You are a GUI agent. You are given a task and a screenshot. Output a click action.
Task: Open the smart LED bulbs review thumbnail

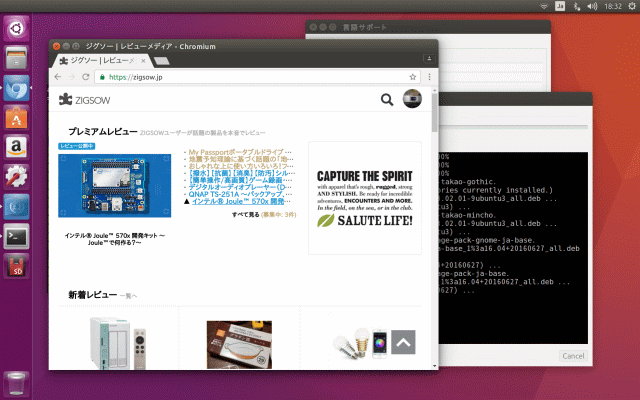359,344
